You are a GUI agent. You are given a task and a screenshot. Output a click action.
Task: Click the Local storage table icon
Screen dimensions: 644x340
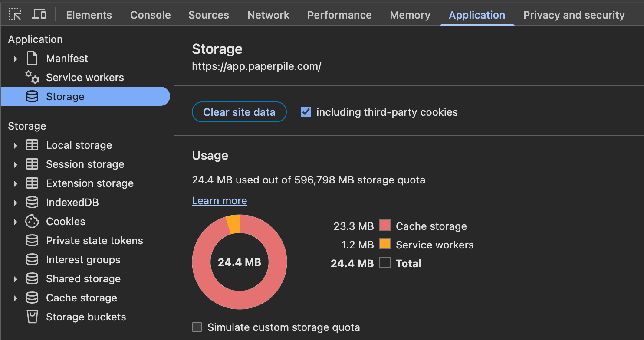(x=32, y=145)
